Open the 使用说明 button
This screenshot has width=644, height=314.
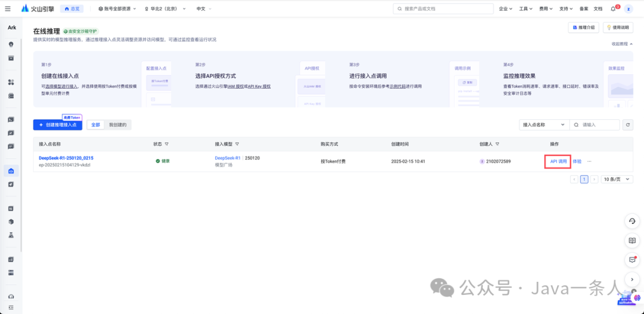click(x=618, y=27)
